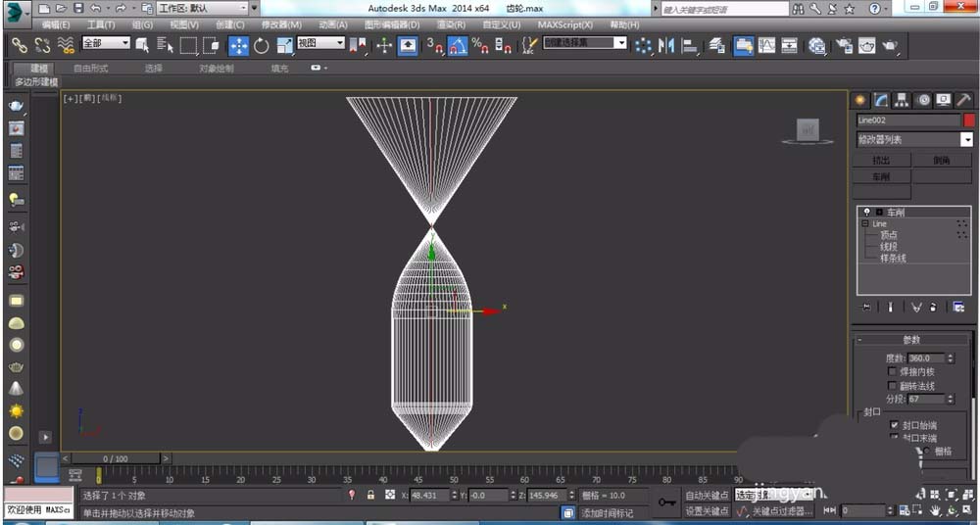The height and width of the screenshot is (525, 980).
Task: Toggle the 焊接内核 checkbox
Action: click(892, 371)
